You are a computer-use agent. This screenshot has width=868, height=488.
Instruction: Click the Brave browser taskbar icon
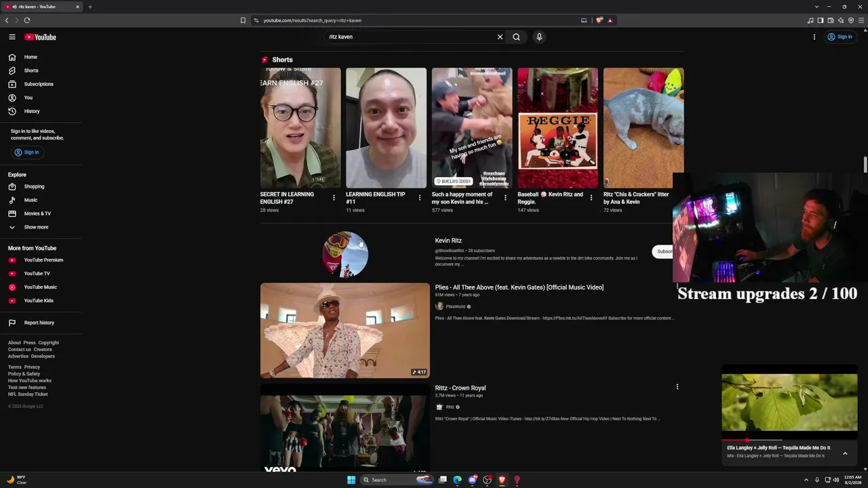pos(502,480)
